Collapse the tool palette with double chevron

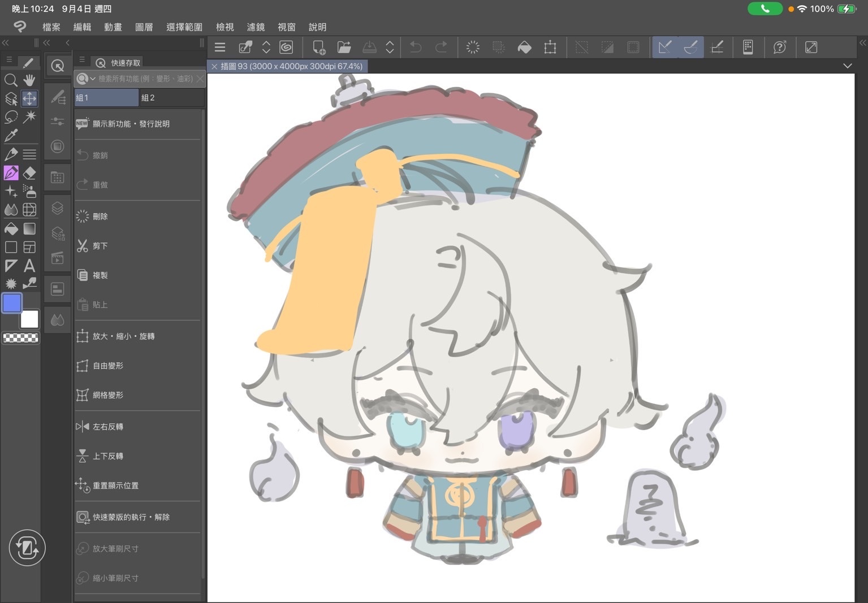[5, 42]
